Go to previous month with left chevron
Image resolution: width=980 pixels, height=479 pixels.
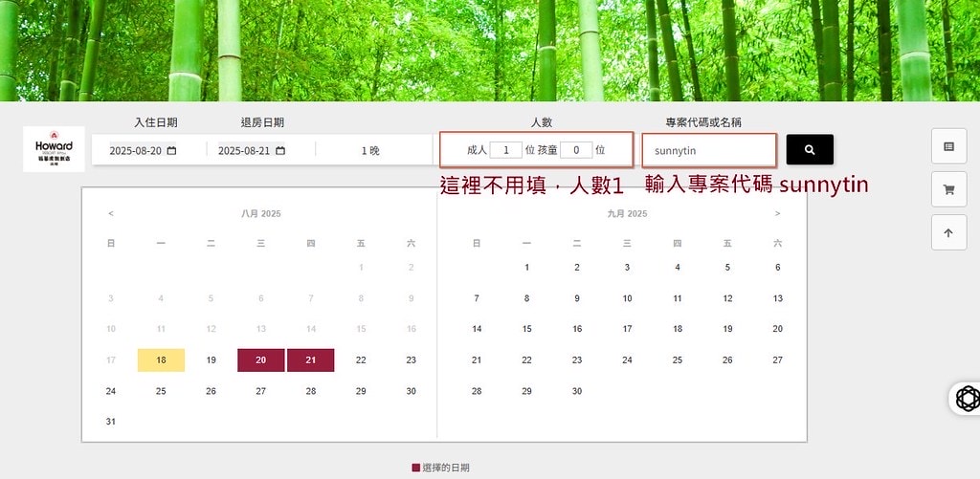pos(111,213)
